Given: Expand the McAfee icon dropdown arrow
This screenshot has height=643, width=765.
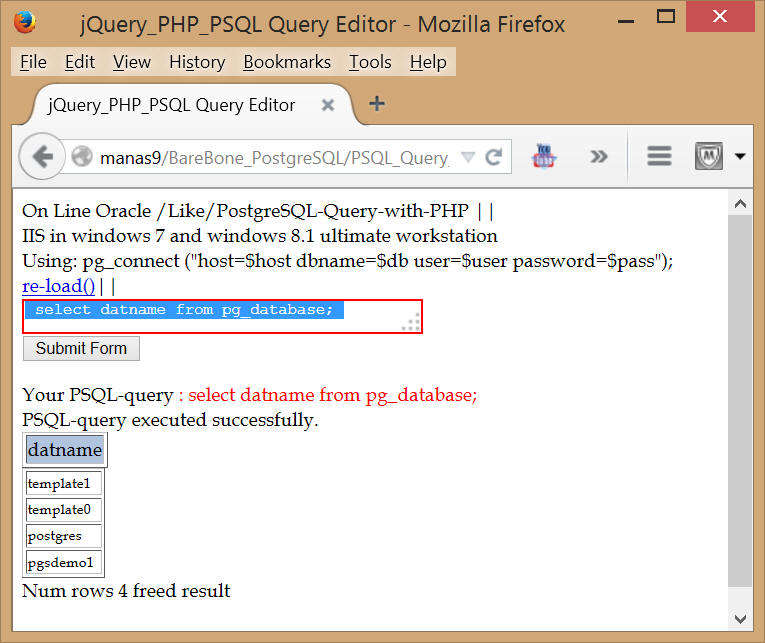Looking at the screenshot, I should point(740,156).
